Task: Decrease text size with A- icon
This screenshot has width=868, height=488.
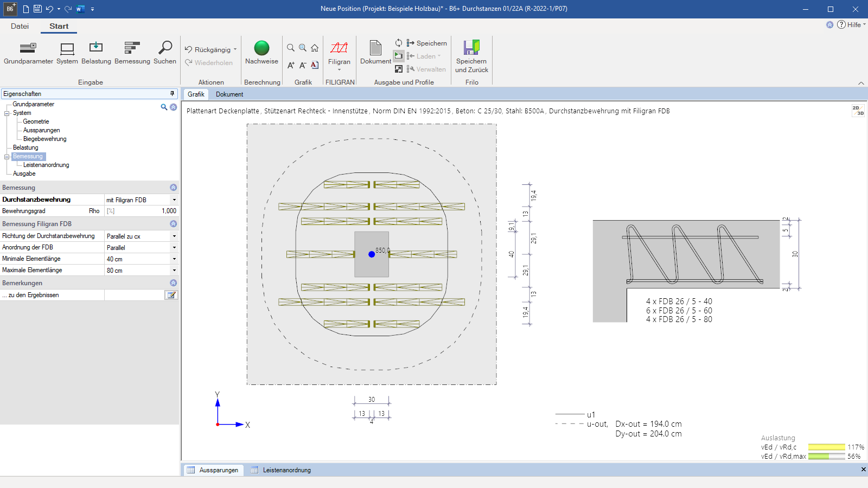Action: point(303,65)
